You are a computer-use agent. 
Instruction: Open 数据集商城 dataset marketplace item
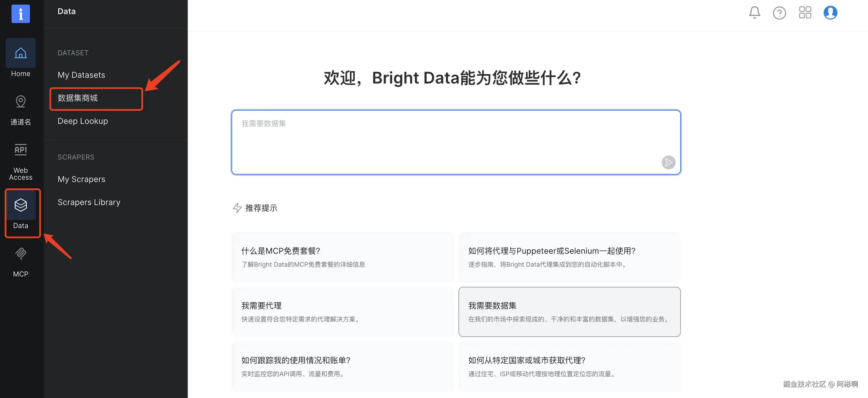[x=78, y=98]
